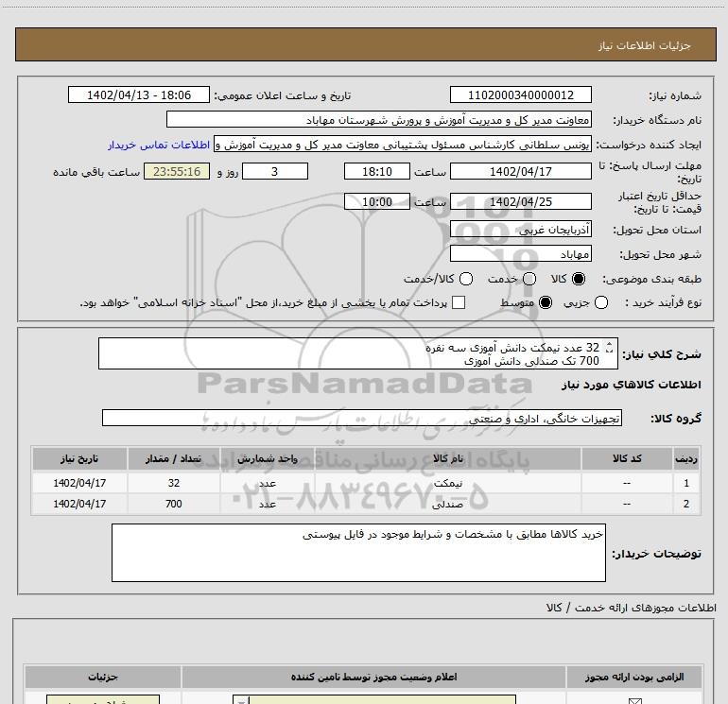The image size is (728, 704).
Task: Click the date cell in the صندلی row
Action: (79, 504)
